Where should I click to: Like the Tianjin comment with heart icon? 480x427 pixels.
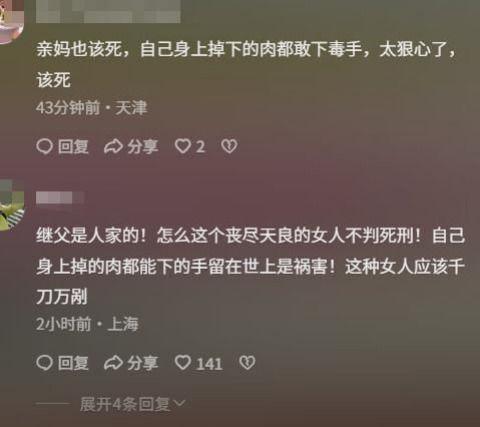coord(183,146)
